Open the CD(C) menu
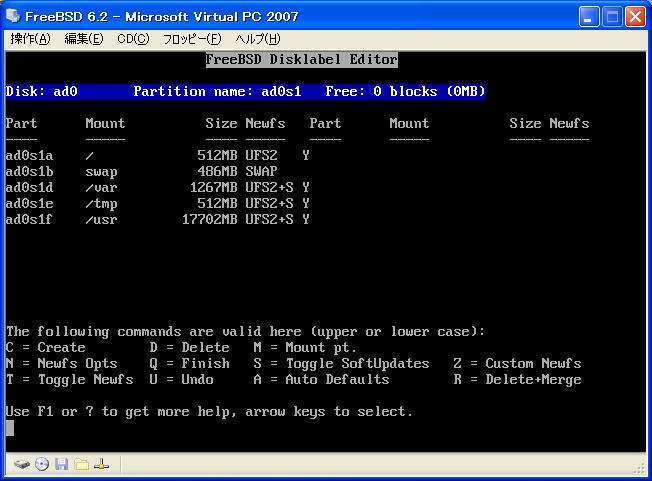Viewport: 652px width, 481px height. pyautogui.click(x=133, y=39)
